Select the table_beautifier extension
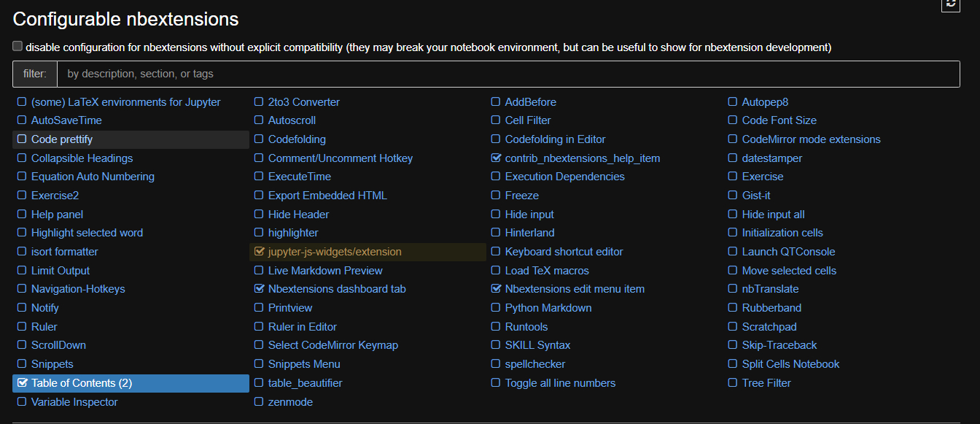This screenshot has width=980, height=424. click(x=305, y=383)
